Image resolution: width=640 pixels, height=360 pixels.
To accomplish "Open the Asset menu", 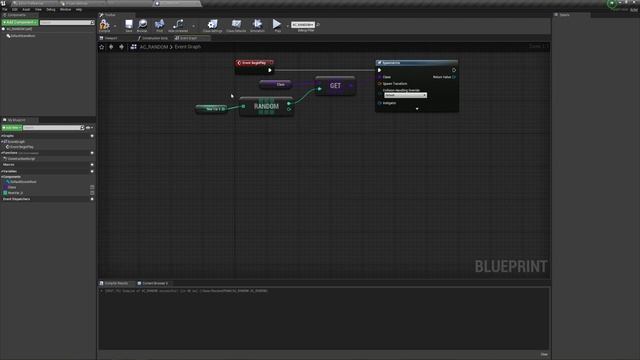I will (26, 9).
